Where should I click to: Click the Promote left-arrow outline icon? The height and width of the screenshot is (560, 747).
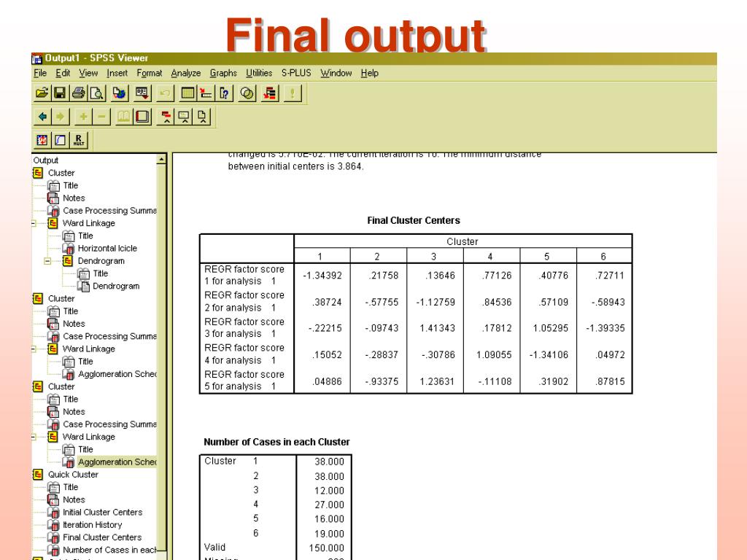point(42,117)
